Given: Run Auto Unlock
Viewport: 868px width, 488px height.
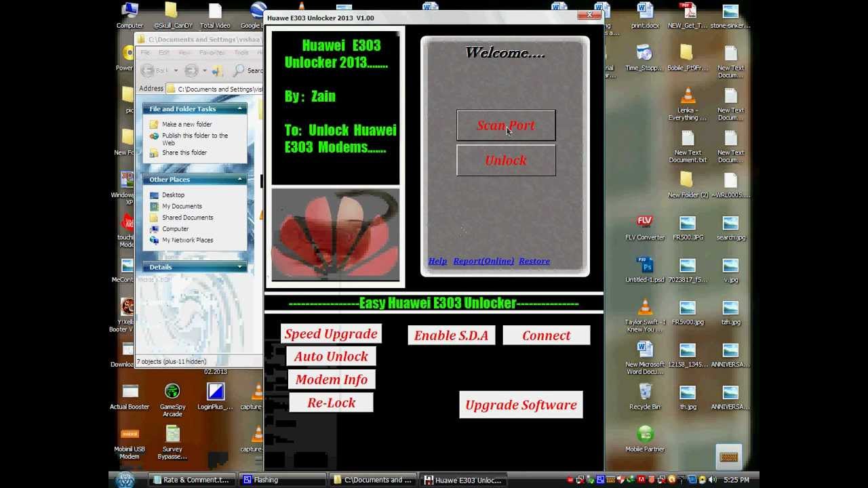Looking at the screenshot, I should 331,357.
